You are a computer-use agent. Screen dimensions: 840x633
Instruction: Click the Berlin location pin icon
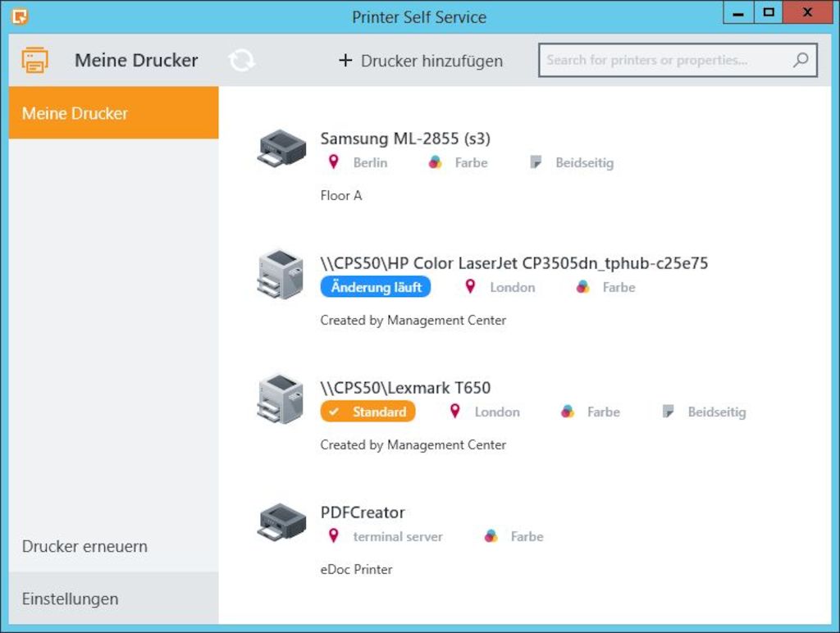click(333, 162)
